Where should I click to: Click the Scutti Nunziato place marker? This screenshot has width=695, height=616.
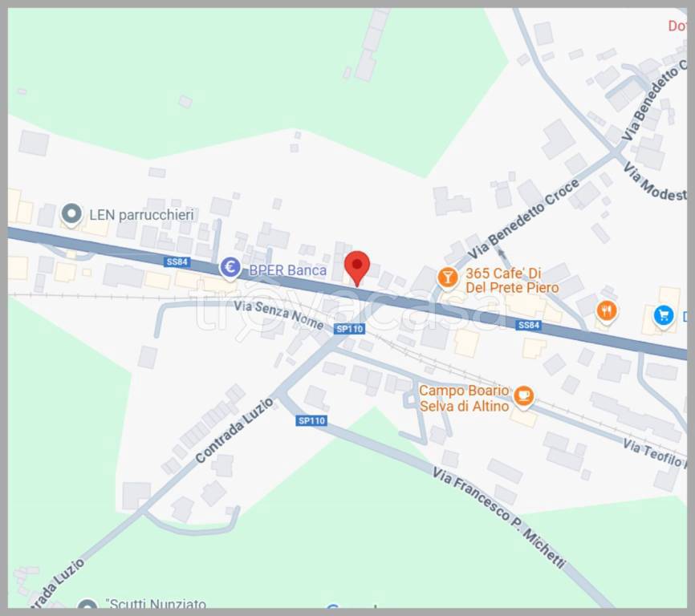tap(87, 605)
